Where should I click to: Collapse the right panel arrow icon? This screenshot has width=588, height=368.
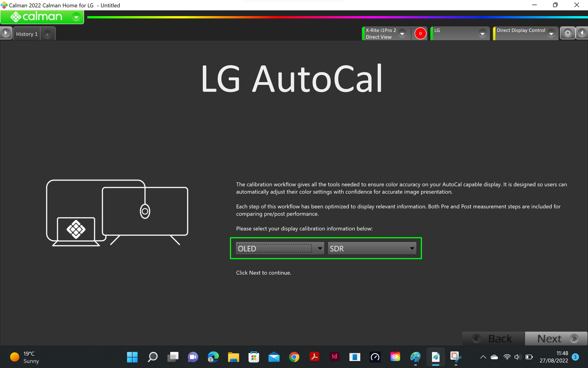click(x=582, y=33)
